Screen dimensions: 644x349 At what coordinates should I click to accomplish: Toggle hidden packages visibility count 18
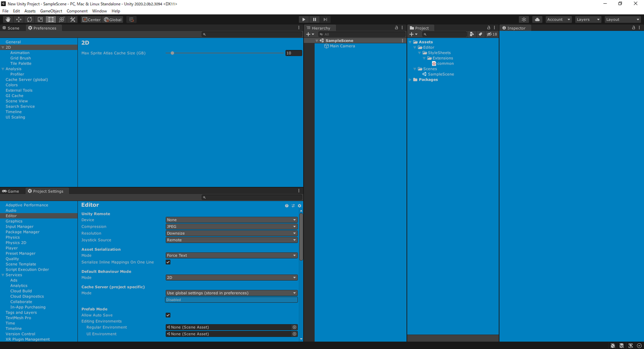492,34
